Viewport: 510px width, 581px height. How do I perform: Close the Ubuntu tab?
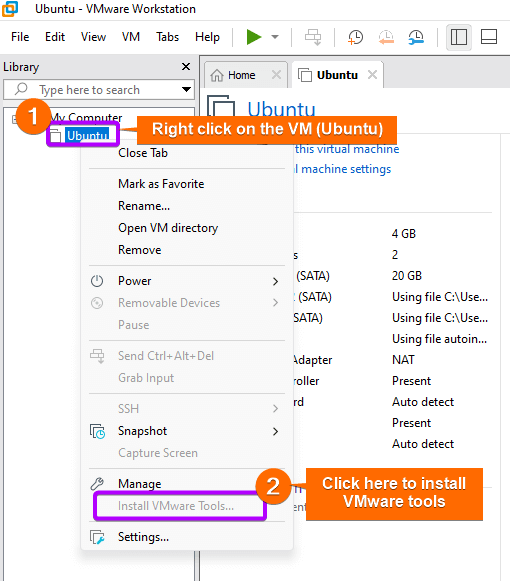tap(372, 75)
